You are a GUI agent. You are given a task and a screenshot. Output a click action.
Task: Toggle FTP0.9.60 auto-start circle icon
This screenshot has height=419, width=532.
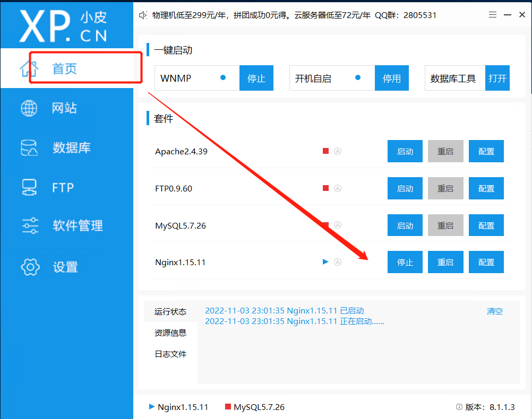[338, 188]
